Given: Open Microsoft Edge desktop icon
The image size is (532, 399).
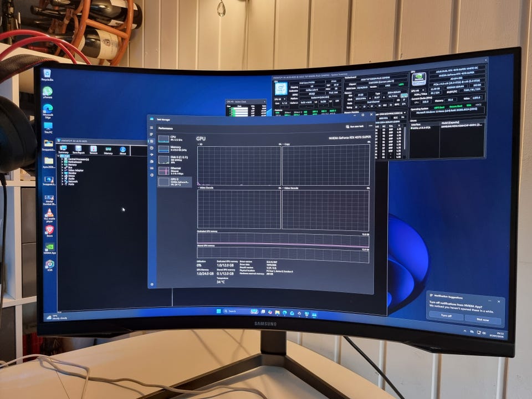Looking at the screenshot, I should click(x=48, y=111).
